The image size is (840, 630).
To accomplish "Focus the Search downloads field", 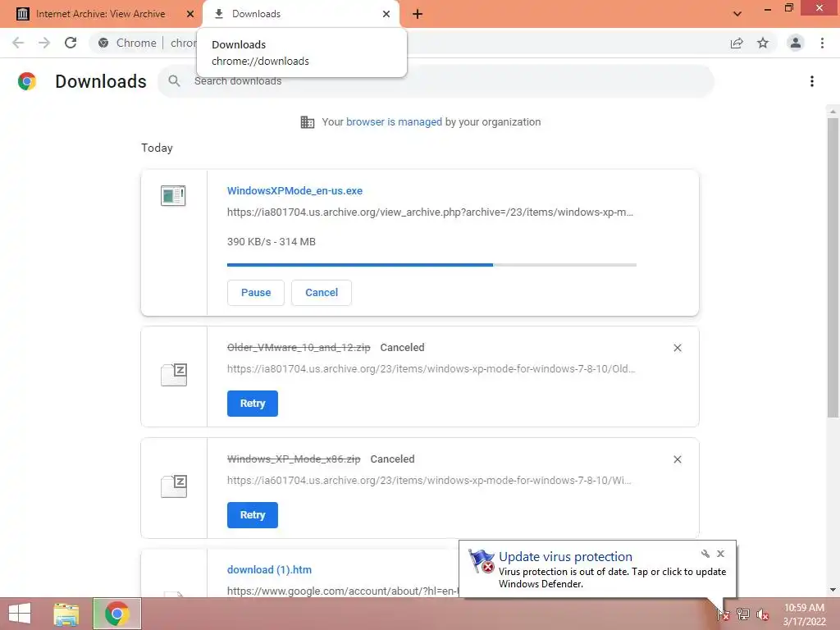I will (436, 81).
